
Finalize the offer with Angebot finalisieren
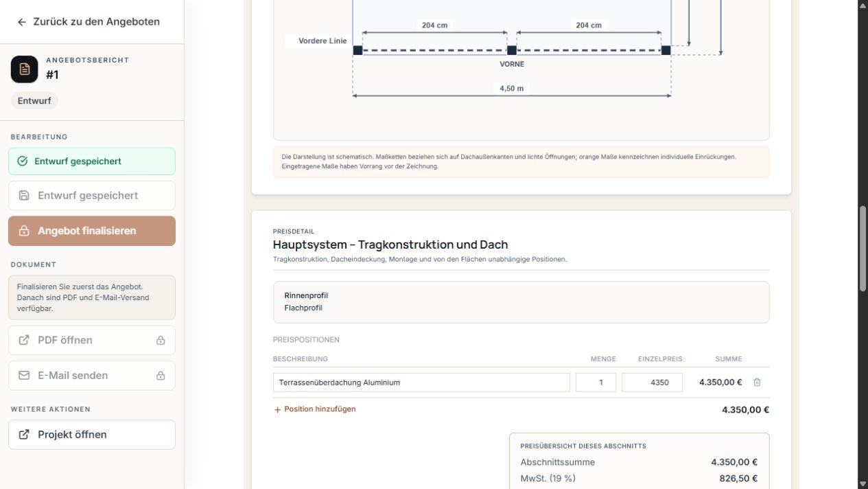point(92,231)
